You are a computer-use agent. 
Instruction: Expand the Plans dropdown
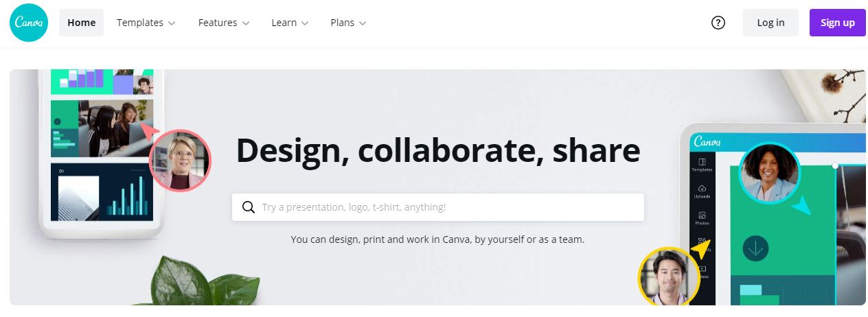(x=348, y=23)
